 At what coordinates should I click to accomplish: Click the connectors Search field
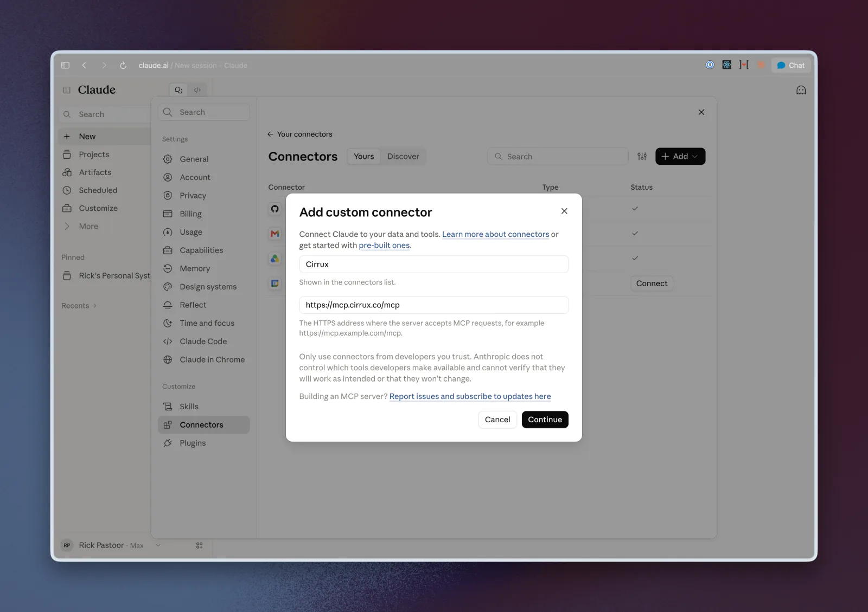558,157
